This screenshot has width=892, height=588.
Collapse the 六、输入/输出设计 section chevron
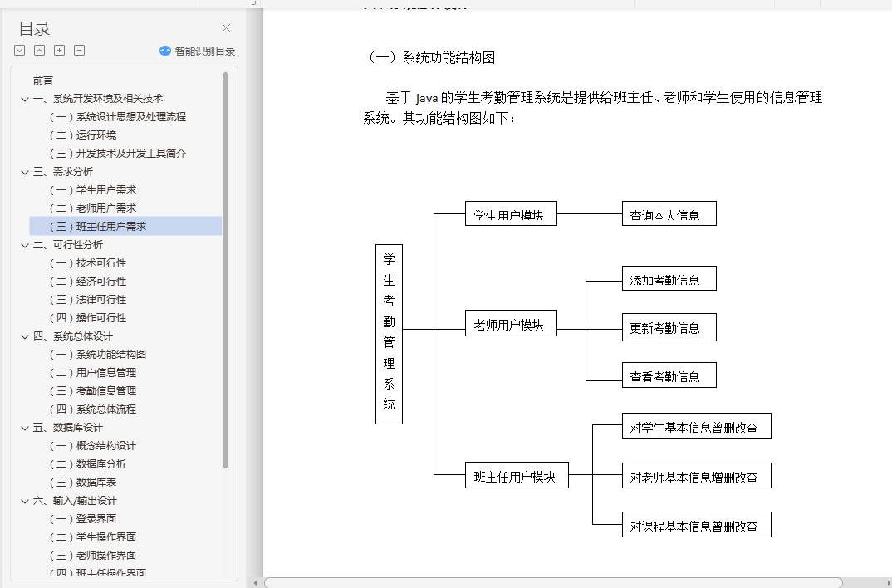click(24, 501)
